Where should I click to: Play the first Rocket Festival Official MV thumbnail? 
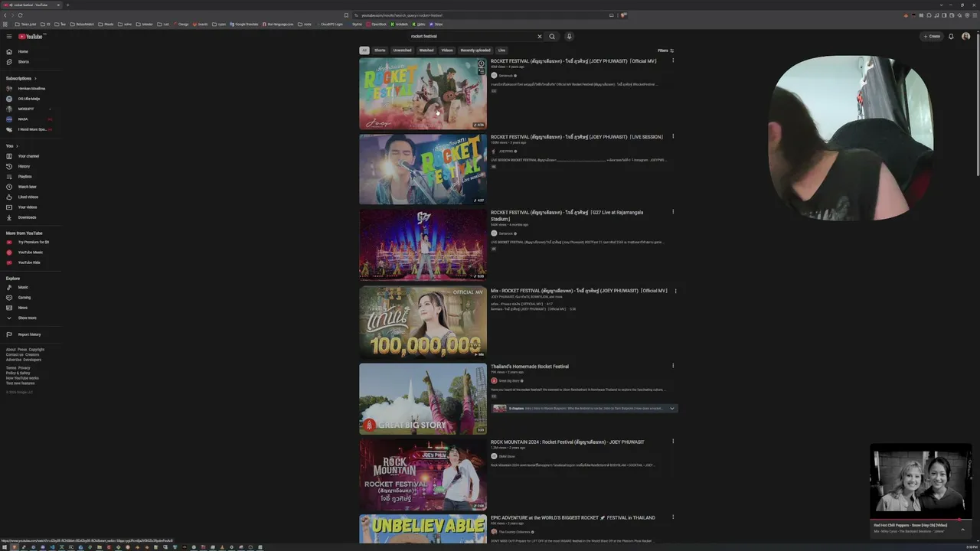click(423, 93)
